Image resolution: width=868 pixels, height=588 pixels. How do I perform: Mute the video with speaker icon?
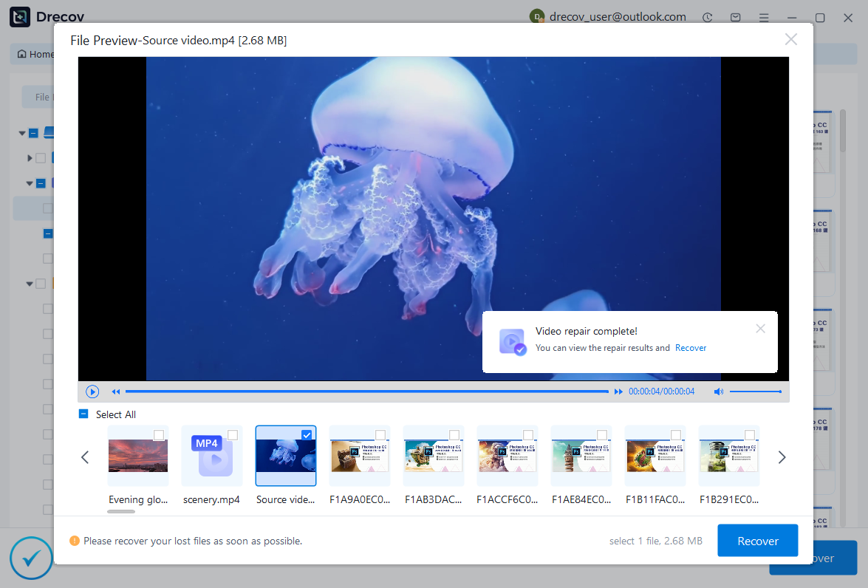pyautogui.click(x=719, y=392)
